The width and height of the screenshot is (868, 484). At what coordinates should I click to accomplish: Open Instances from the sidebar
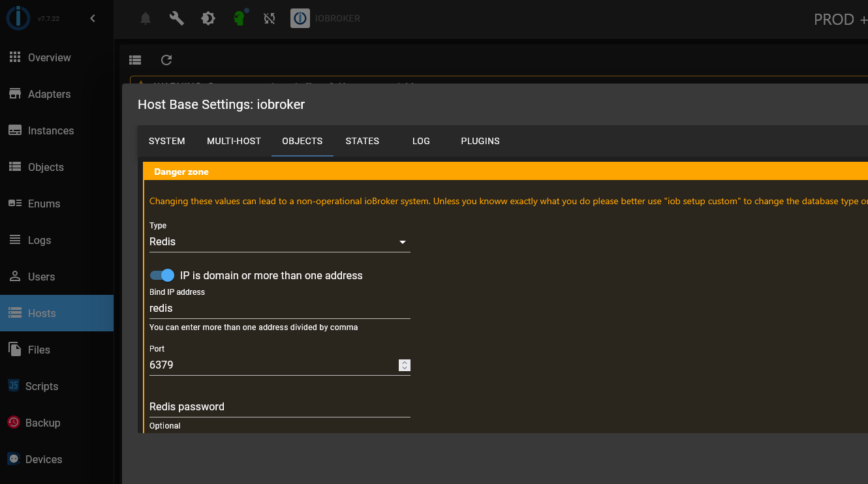50,130
